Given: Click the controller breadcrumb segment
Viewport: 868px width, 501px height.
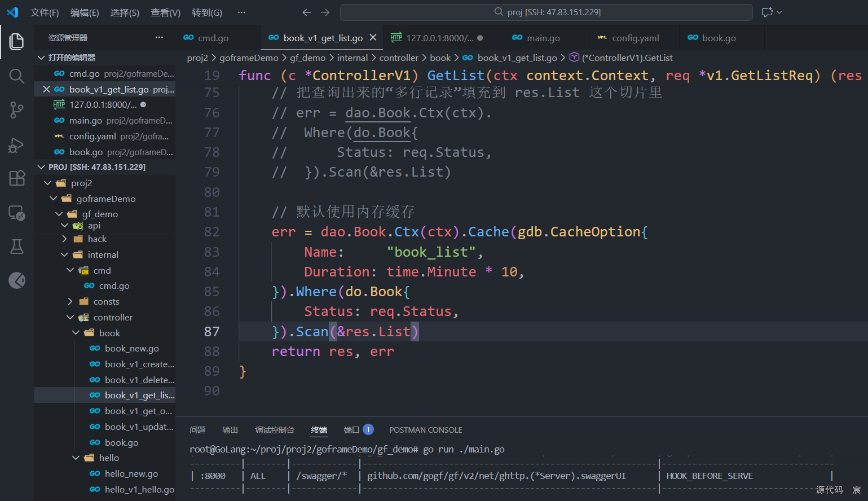Looking at the screenshot, I should (399, 58).
